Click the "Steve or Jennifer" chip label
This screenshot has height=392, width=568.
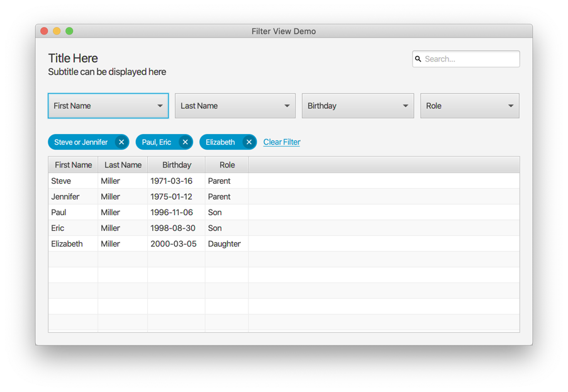(81, 142)
